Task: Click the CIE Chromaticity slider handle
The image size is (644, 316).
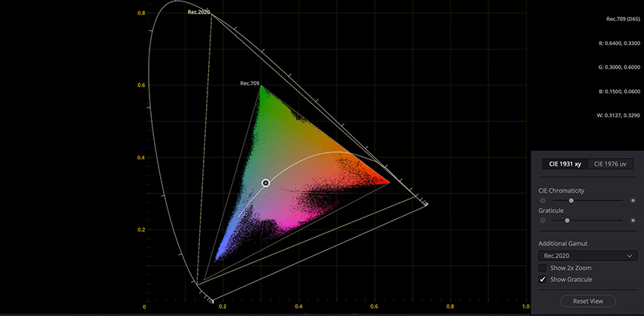Action: pyautogui.click(x=571, y=201)
